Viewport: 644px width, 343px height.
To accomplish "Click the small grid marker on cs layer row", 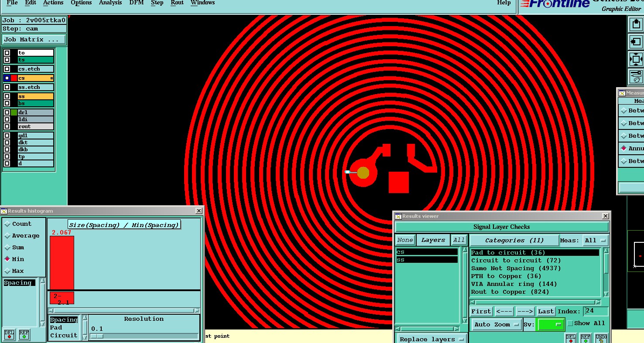I will 51,78.
